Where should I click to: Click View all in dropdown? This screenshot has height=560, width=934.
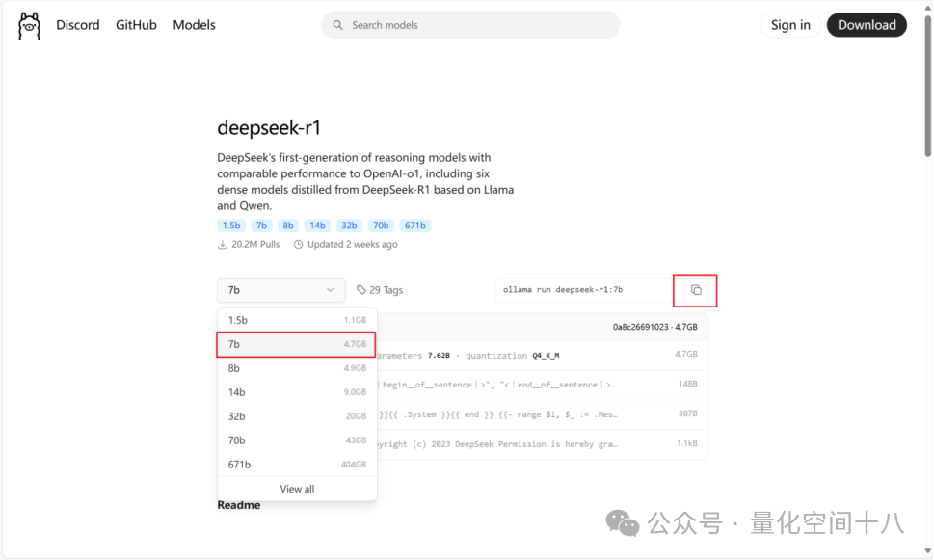[x=297, y=489]
